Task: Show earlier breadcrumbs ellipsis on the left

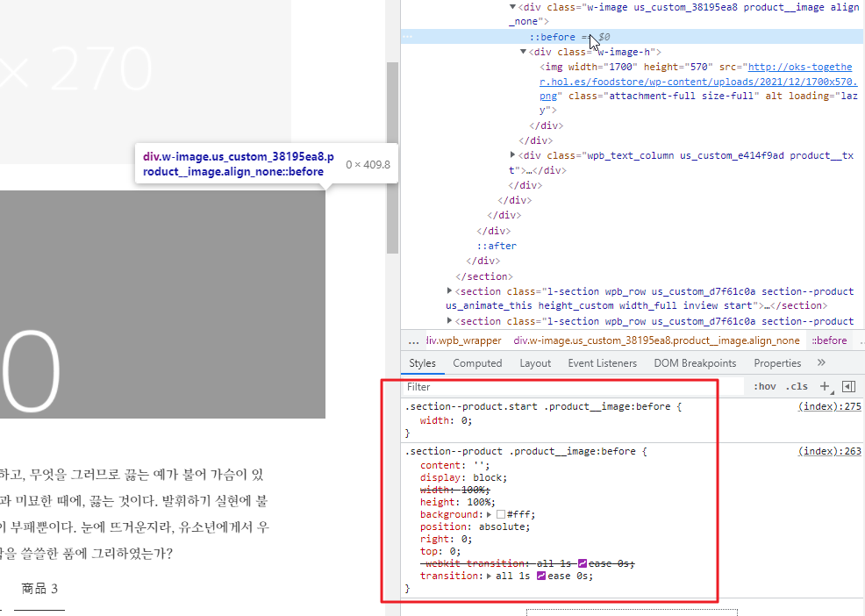Action: point(413,341)
